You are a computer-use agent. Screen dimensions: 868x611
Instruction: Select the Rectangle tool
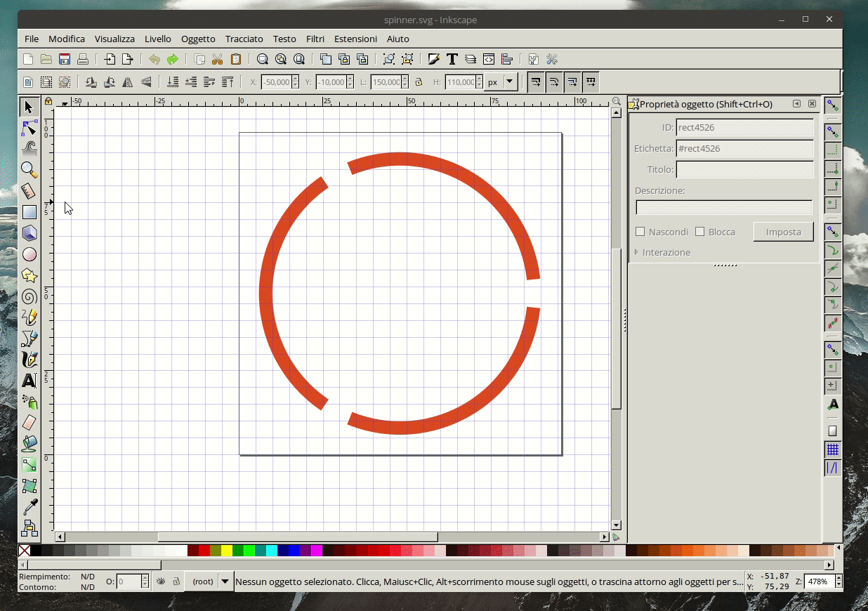[29, 212]
